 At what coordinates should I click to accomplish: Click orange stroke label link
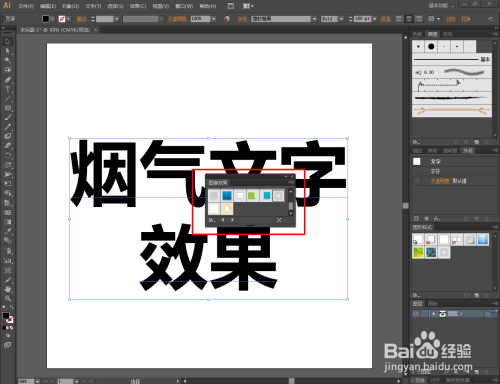(82, 19)
